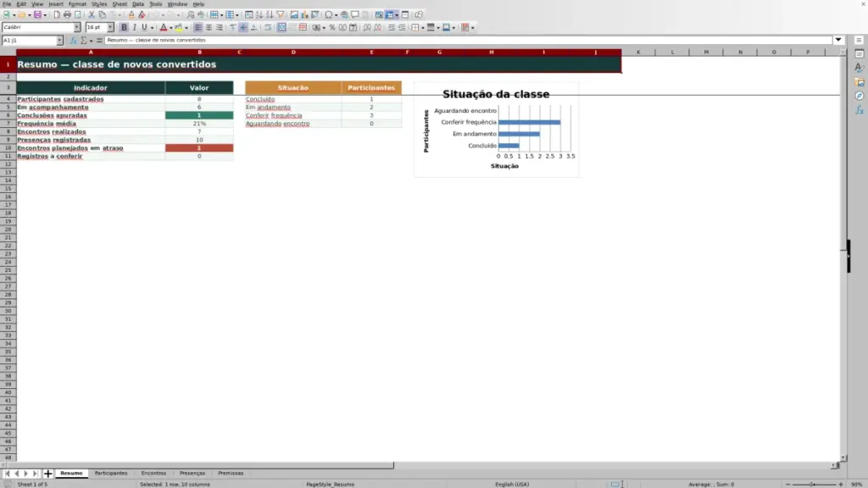The width and height of the screenshot is (868, 488).
Task: Switch to the Participantes sheet tab
Action: 111,474
